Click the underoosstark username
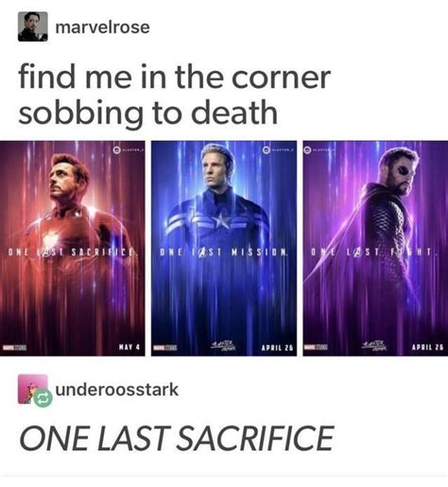The image size is (448, 487). pyautogui.click(x=117, y=390)
